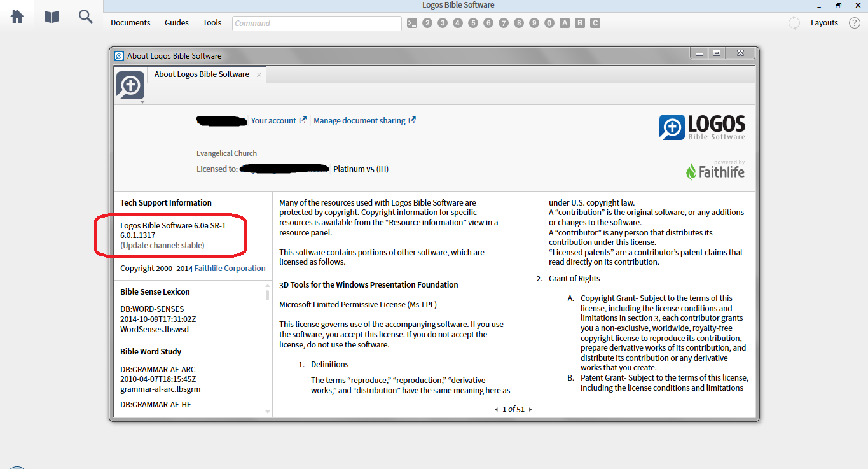
Task: Click shortcut number 3 icon
Action: pos(443,23)
